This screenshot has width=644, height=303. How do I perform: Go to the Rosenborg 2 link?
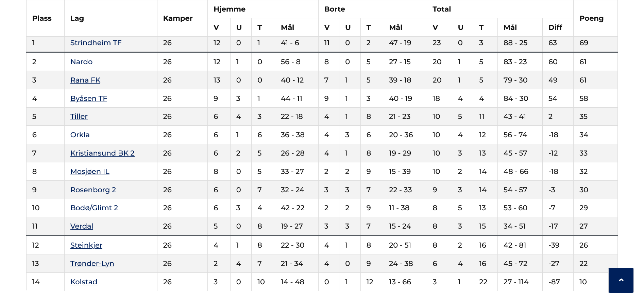[93, 190]
